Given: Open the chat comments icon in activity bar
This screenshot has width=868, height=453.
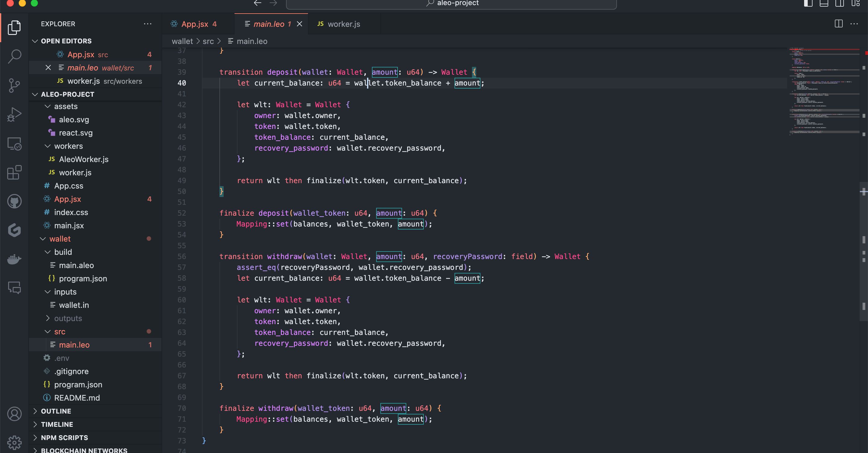Looking at the screenshot, I should (x=14, y=288).
